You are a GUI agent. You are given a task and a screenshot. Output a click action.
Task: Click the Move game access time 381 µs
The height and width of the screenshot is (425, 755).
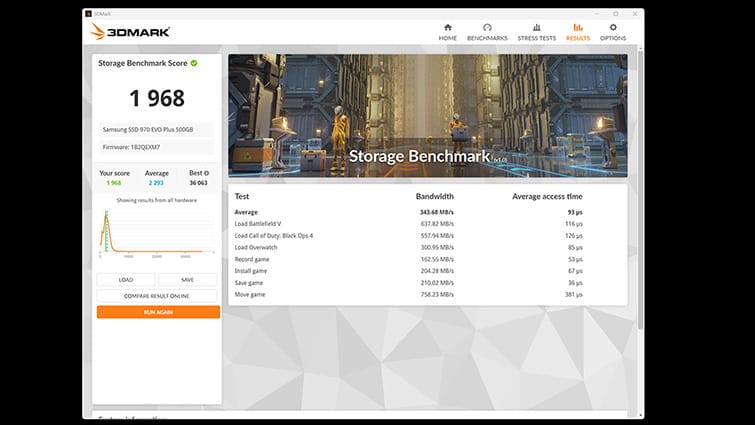tap(573, 295)
